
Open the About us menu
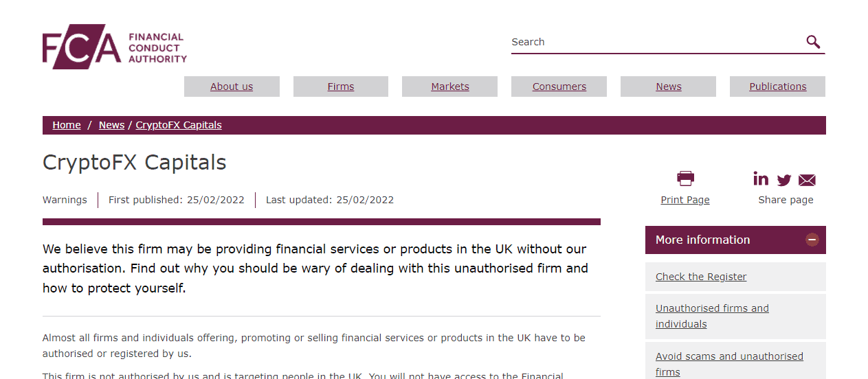point(232,87)
